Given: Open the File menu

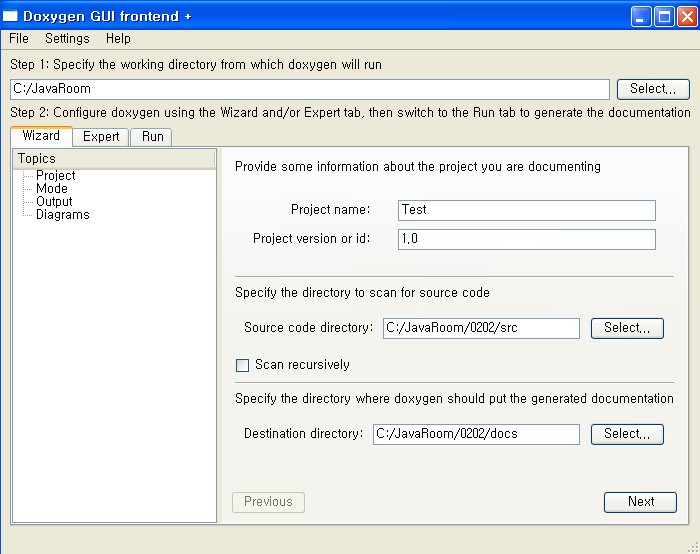Looking at the screenshot, I should pos(19,39).
